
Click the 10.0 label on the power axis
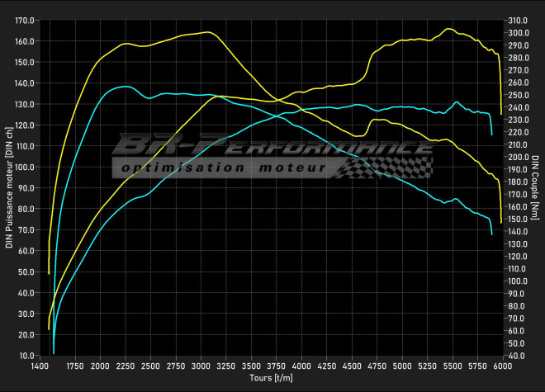(26, 356)
